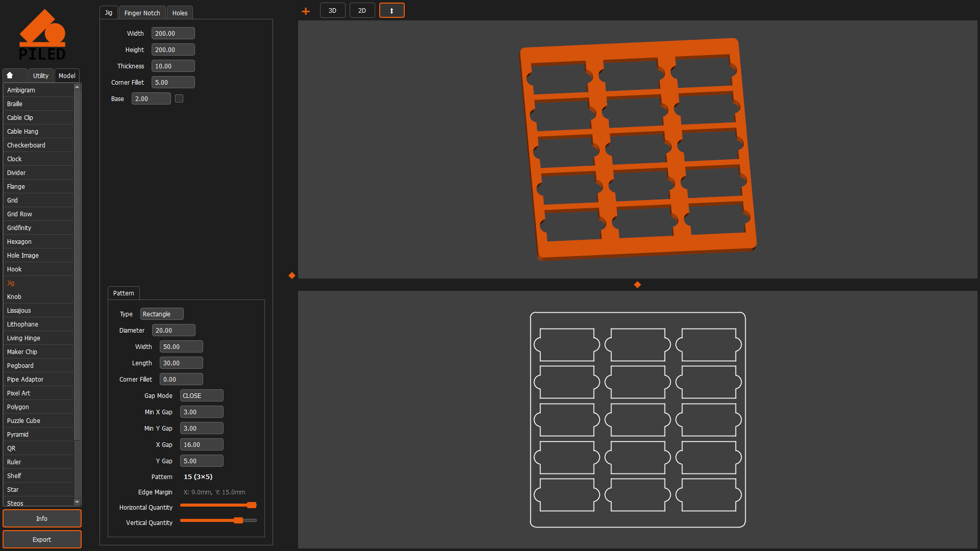
Task: Switch to the Finger Notch tab
Action: point(142,12)
